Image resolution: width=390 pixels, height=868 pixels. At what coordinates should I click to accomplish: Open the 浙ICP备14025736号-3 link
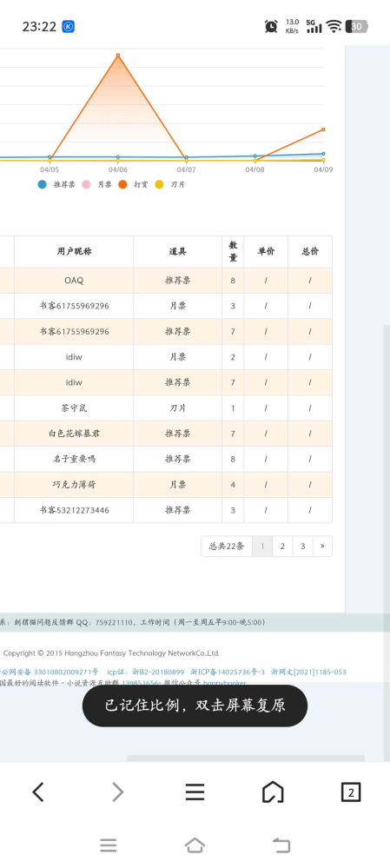pos(228,672)
